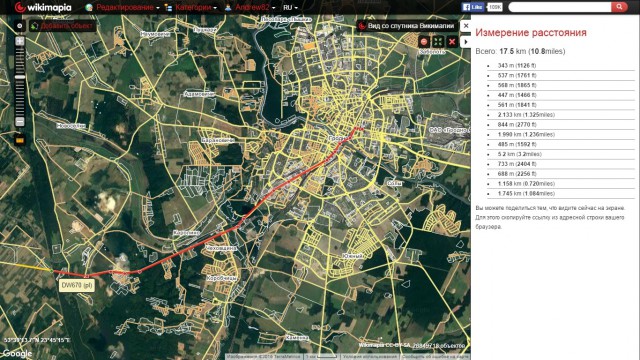
Task: Click the Адамовичи map label
Action: (x=199, y=94)
